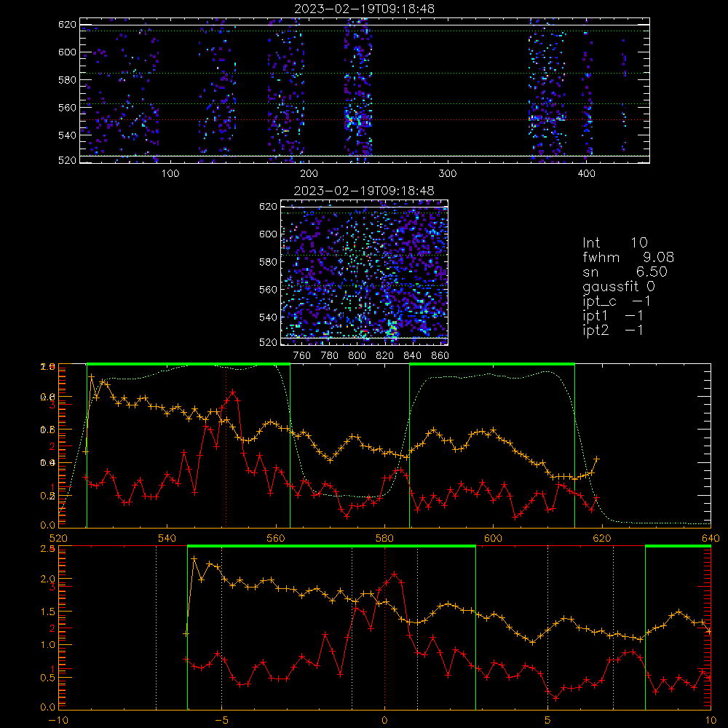Click the red dotted horizontal line in top spectrogram
The image size is (728, 728).
point(365,120)
